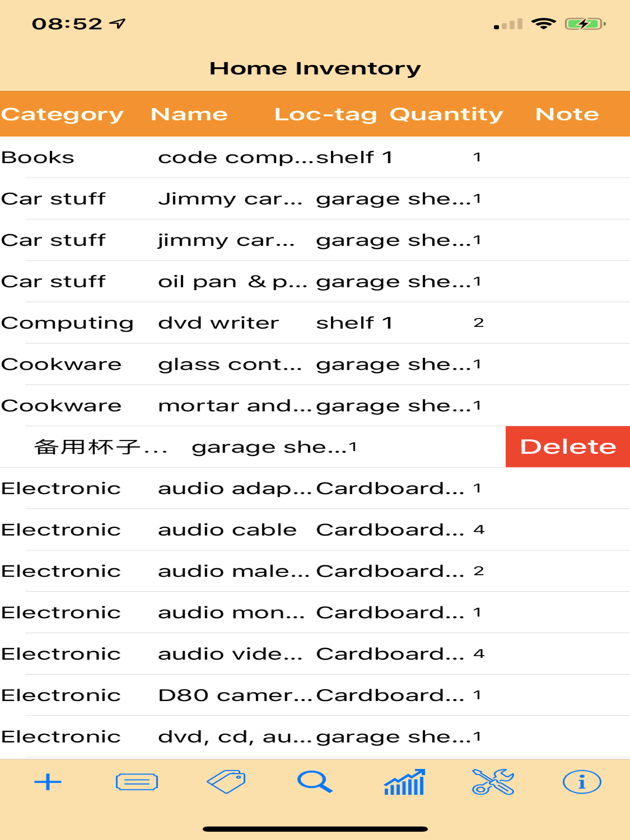Tap the 08:52 clock in status bar
This screenshot has width=630, height=840.
pyautogui.click(x=67, y=24)
